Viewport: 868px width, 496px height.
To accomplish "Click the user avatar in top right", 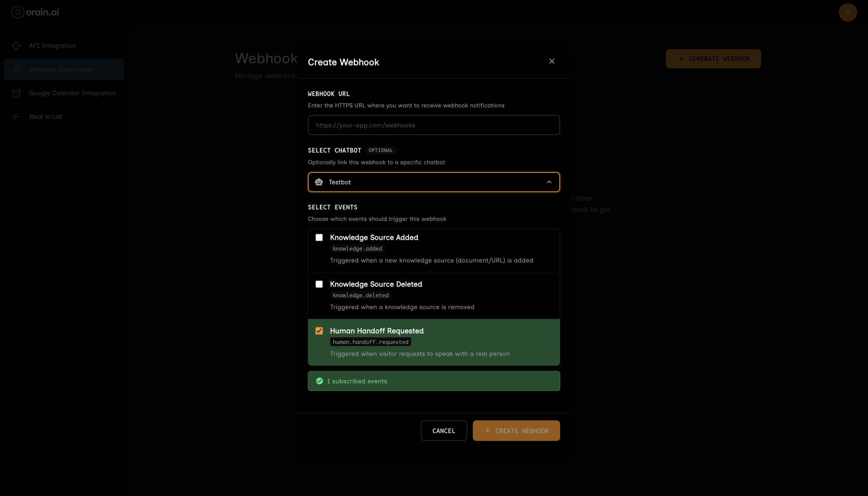I will point(848,13).
